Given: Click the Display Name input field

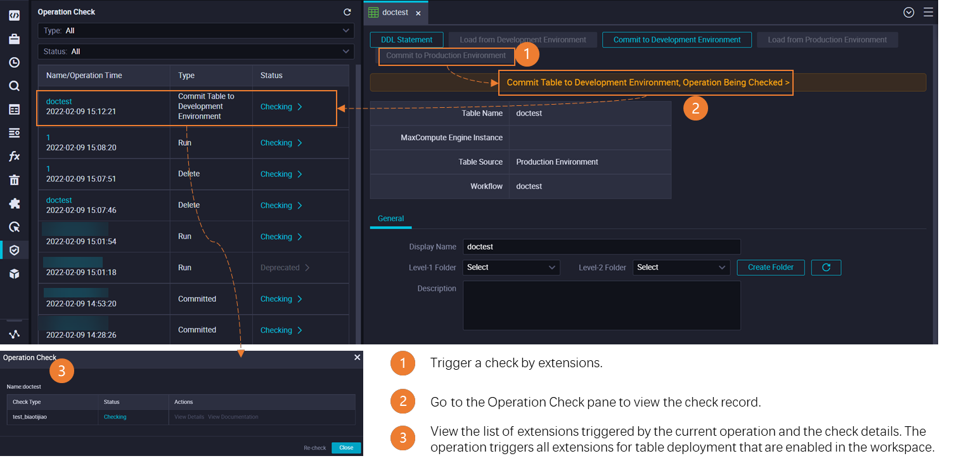Looking at the screenshot, I should [602, 247].
